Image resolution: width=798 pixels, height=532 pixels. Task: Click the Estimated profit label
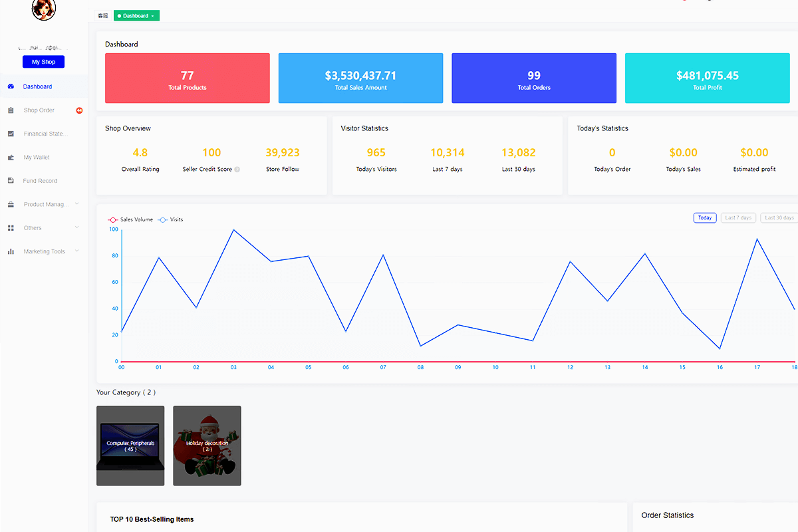(755, 170)
